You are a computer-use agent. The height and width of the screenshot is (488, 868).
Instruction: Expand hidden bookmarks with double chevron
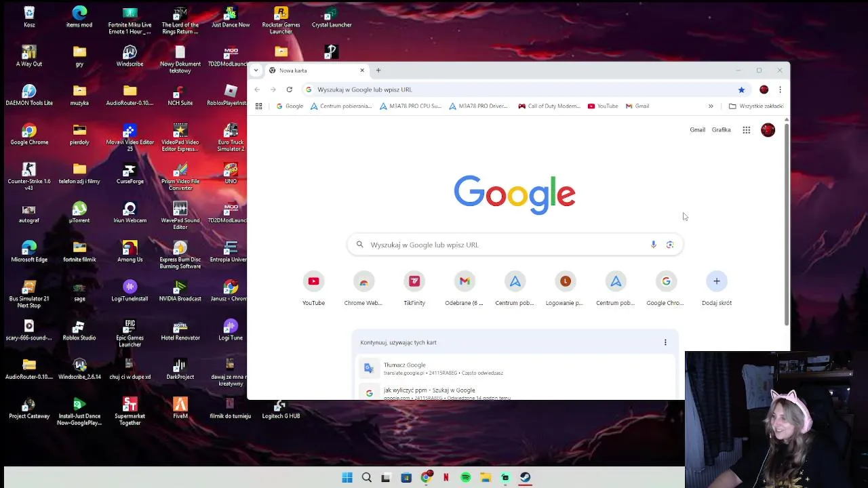[x=711, y=106]
